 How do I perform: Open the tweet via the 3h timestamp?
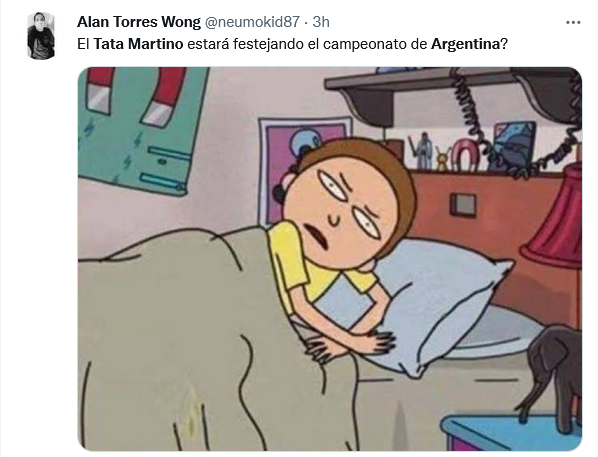pyautogui.click(x=321, y=22)
